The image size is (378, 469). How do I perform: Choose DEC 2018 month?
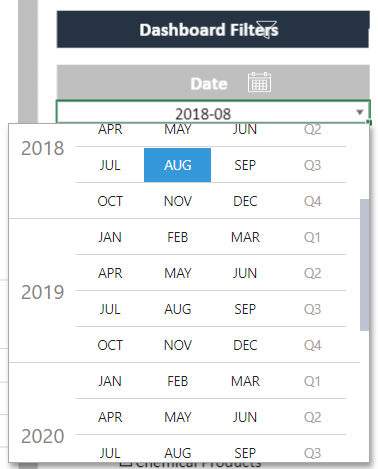point(245,201)
